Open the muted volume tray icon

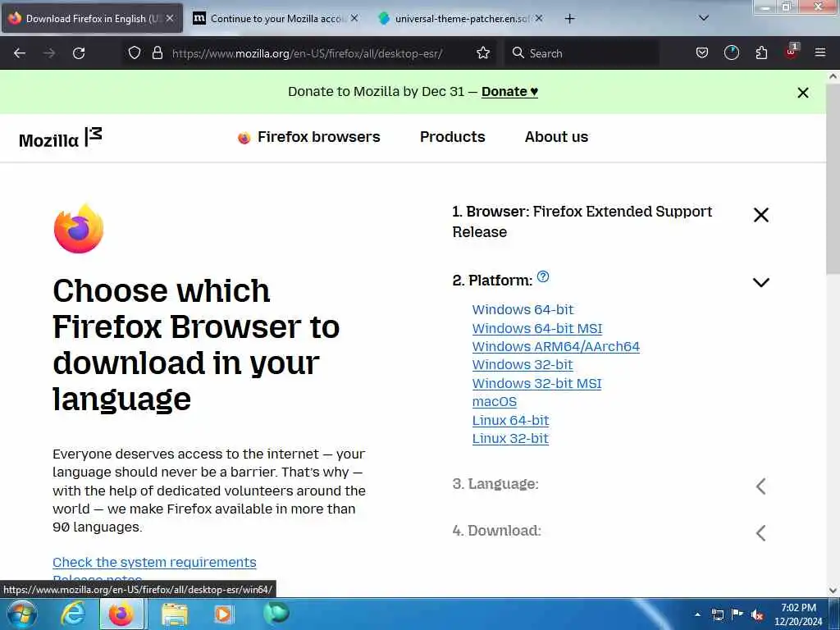[757, 615]
